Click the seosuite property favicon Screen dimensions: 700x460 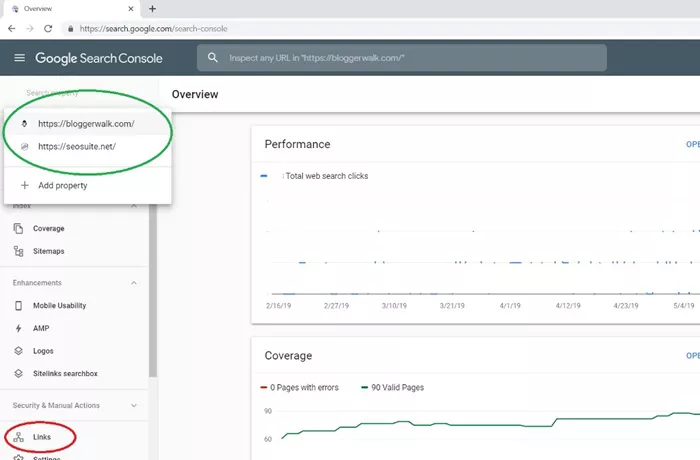tap(25, 146)
